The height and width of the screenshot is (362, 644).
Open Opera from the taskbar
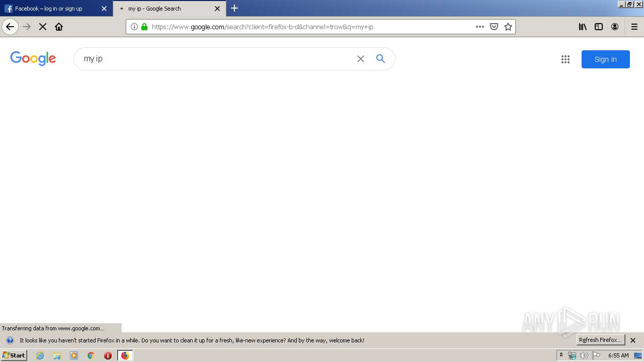(x=108, y=355)
